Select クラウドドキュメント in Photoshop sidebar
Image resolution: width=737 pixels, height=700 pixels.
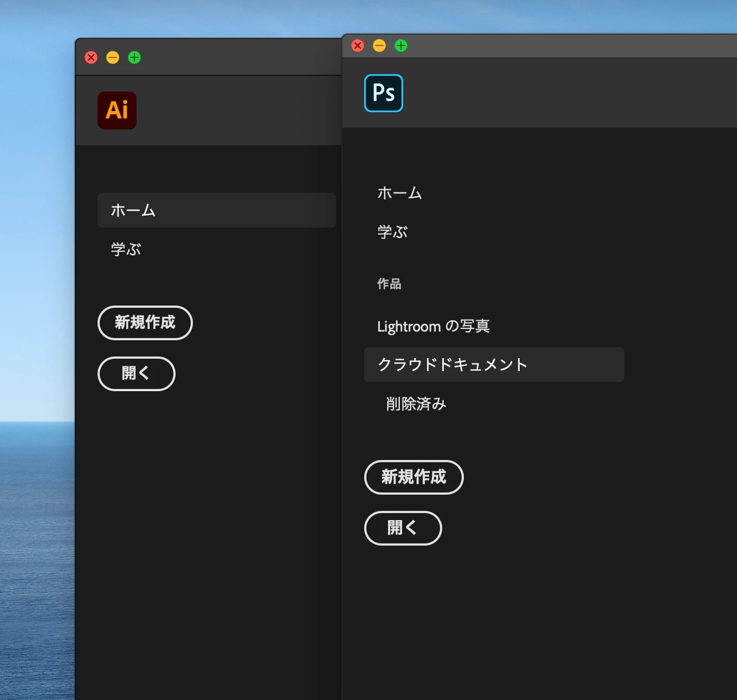(494, 365)
